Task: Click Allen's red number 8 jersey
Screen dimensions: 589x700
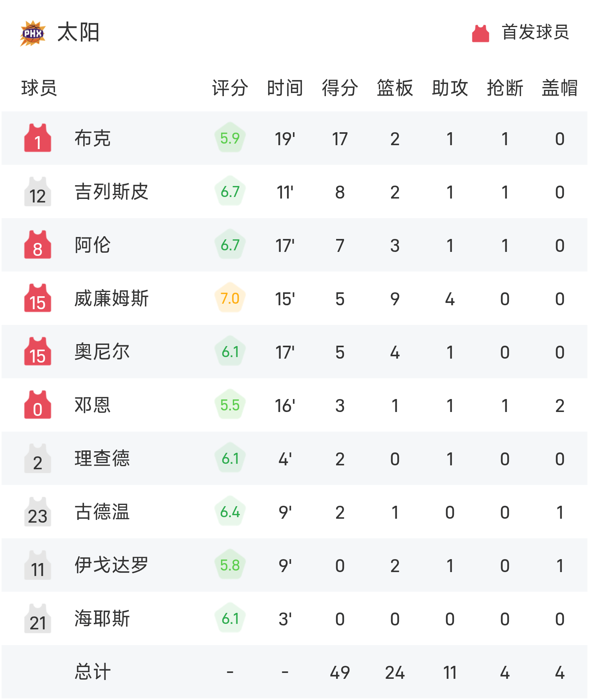Action: pyautogui.click(x=38, y=245)
